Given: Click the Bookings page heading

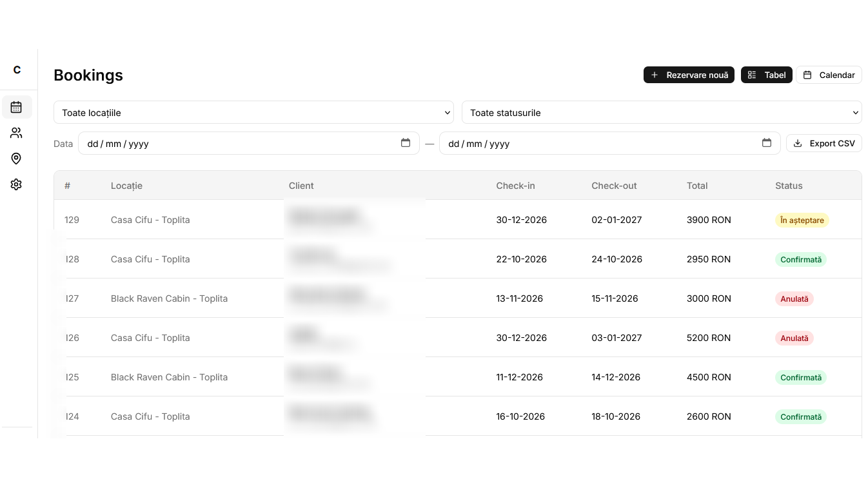Looking at the screenshot, I should (88, 75).
